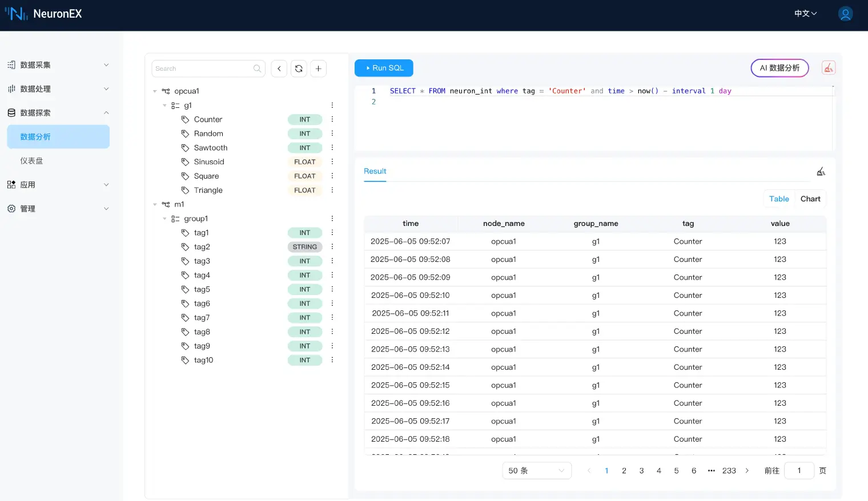Switch result view to Table
The width and height of the screenshot is (868, 501).
(779, 199)
